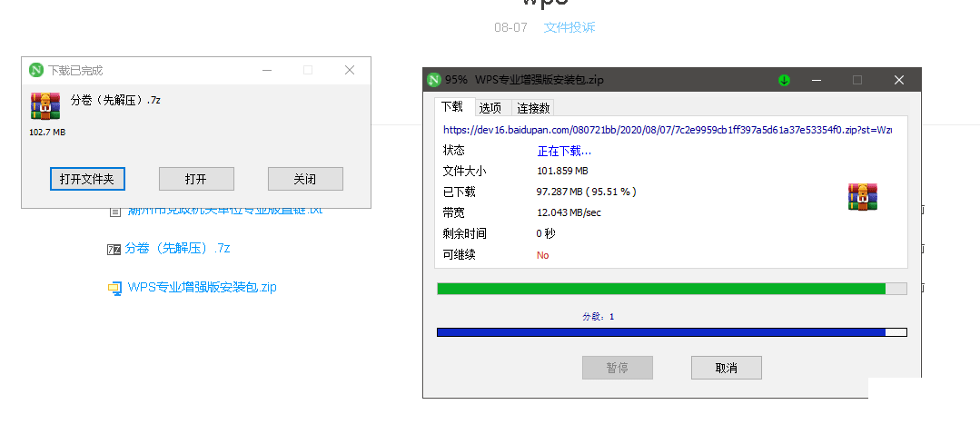Minimize the download-complete dialog
Image resolution: width=980 pixels, height=424 pixels.
pyautogui.click(x=268, y=70)
